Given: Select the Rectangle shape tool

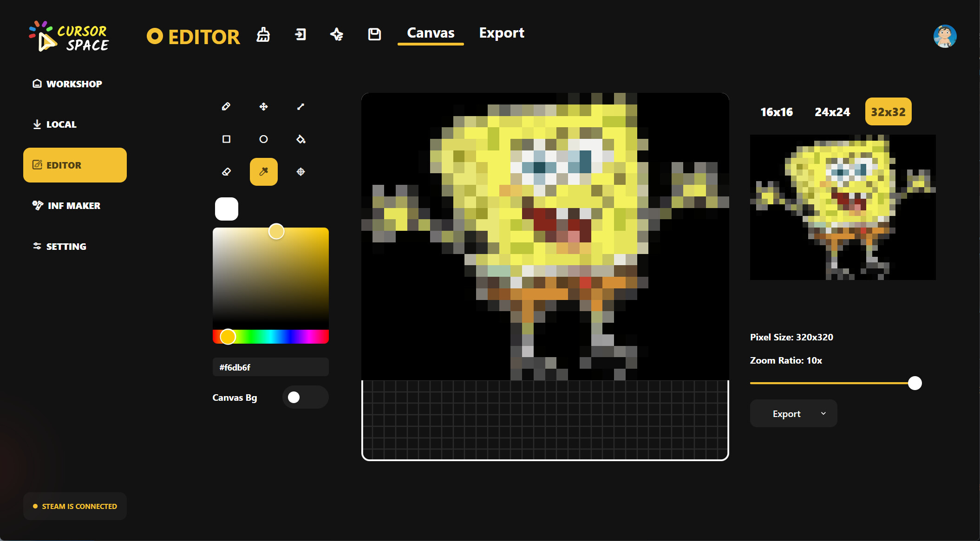Looking at the screenshot, I should [226, 139].
